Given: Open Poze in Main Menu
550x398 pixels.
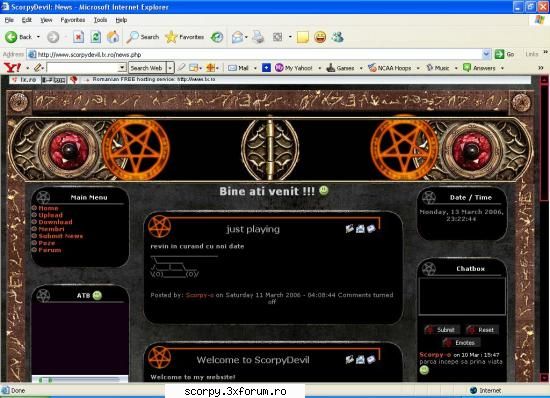Looking at the screenshot, I should 47,243.
